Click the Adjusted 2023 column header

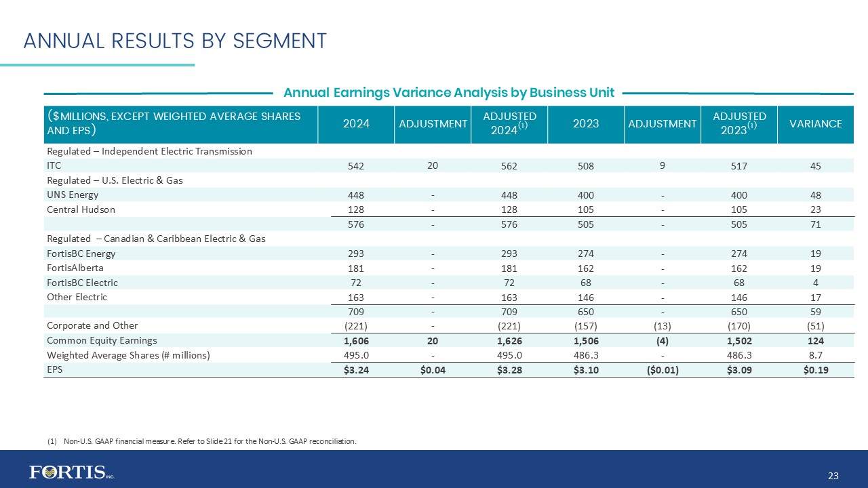point(739,123)
